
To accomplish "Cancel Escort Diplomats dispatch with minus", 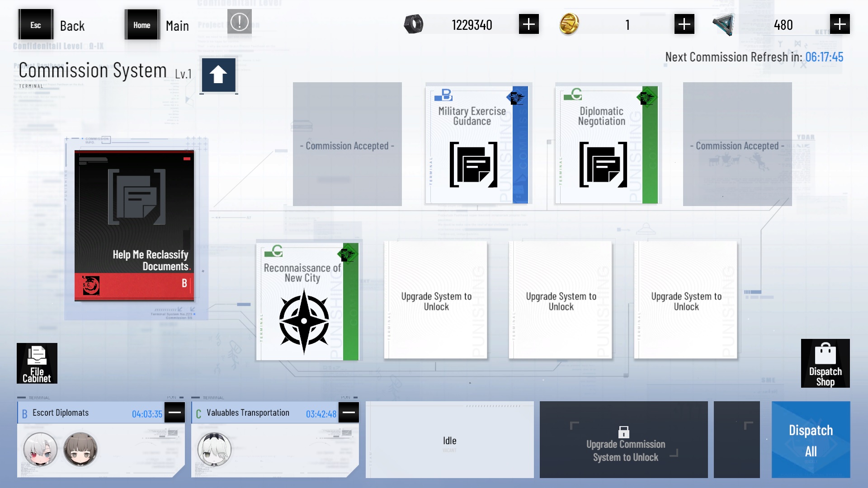I will (175, 412).
